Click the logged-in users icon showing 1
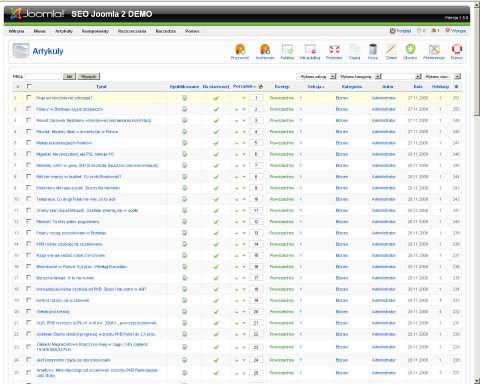 (435, 31)
